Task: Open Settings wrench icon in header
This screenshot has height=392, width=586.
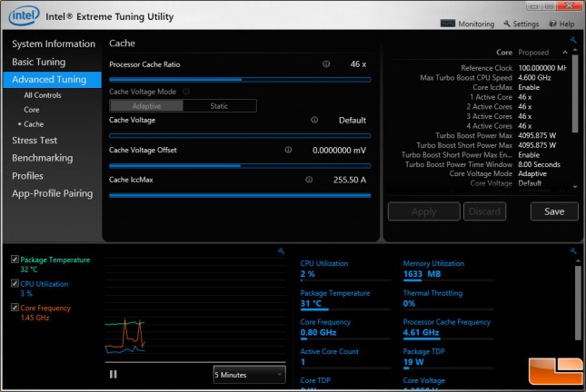Action: (506, 24)
